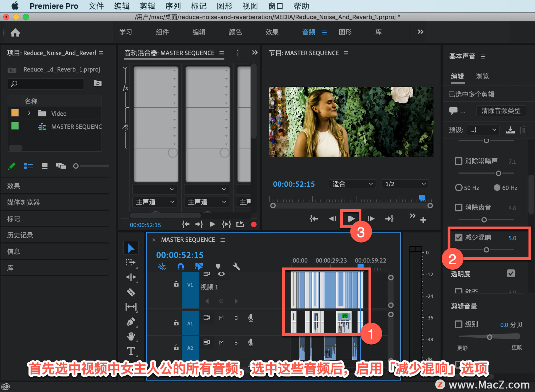Add marker using timeline marker icon
Viewport: 535px width, 392px height.
[x=218, y=266]
